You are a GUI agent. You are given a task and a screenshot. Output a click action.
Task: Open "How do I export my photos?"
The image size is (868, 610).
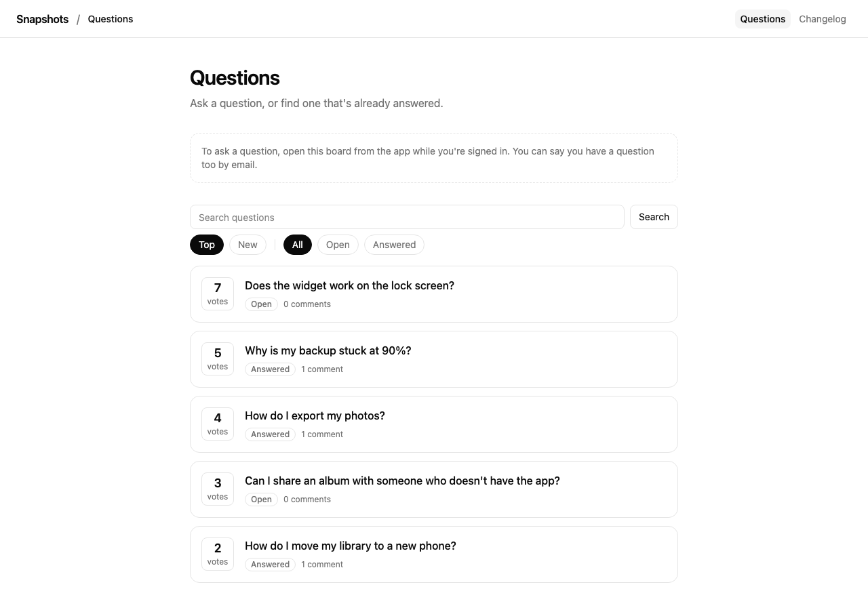315,415
